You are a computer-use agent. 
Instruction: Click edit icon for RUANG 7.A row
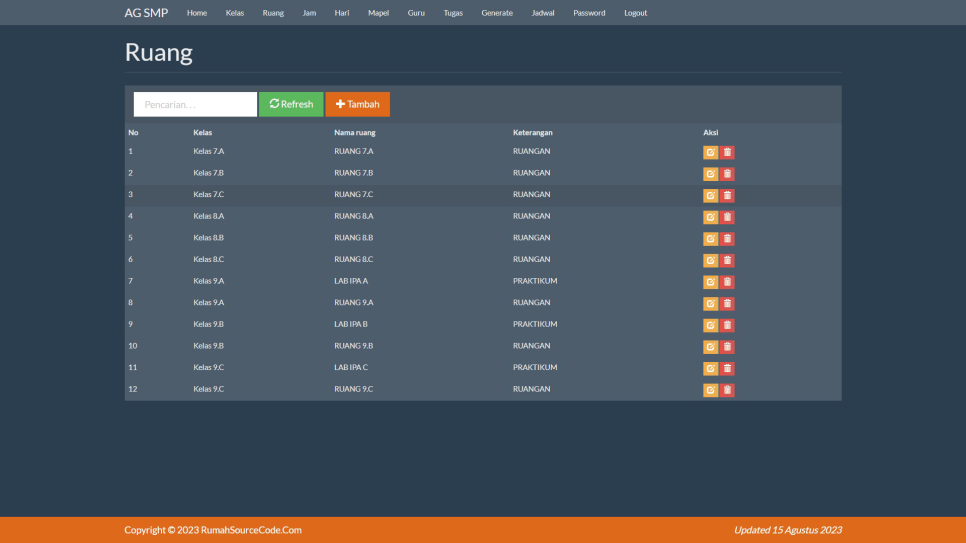coord(710,152)
